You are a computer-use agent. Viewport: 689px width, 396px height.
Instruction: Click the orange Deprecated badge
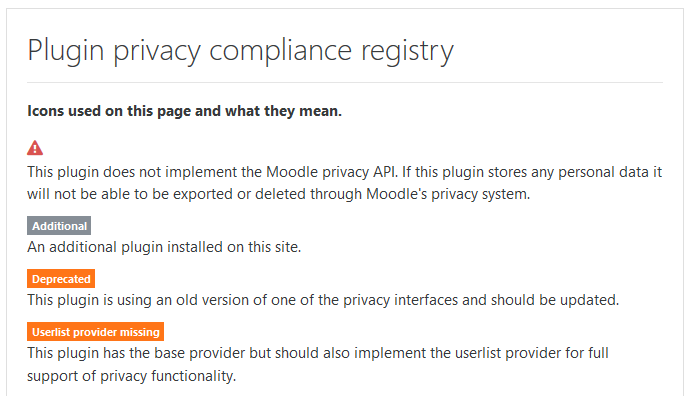pyautogui.click(x=61, y=279)
